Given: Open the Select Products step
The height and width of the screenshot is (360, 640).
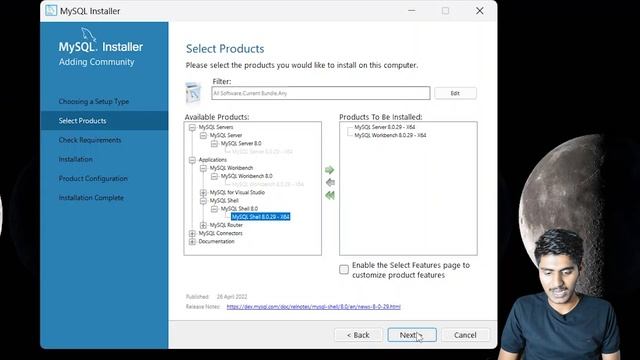Looking at the screenshot, I should (82, 121).
